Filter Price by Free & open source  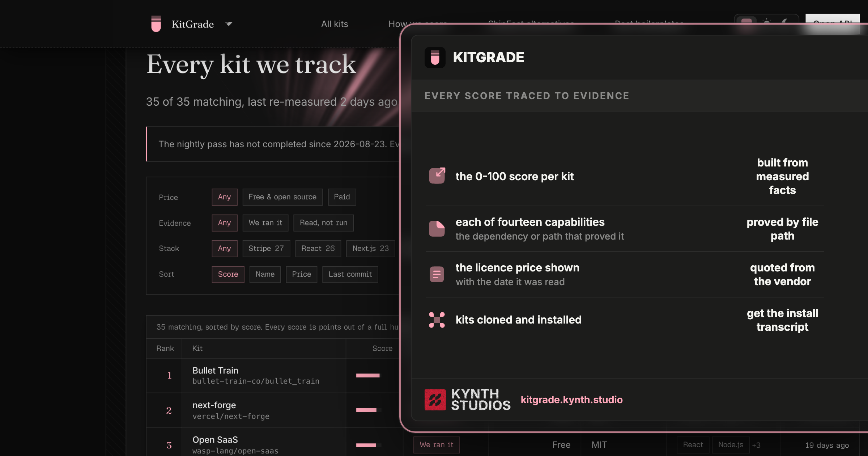tap(282, 197)
